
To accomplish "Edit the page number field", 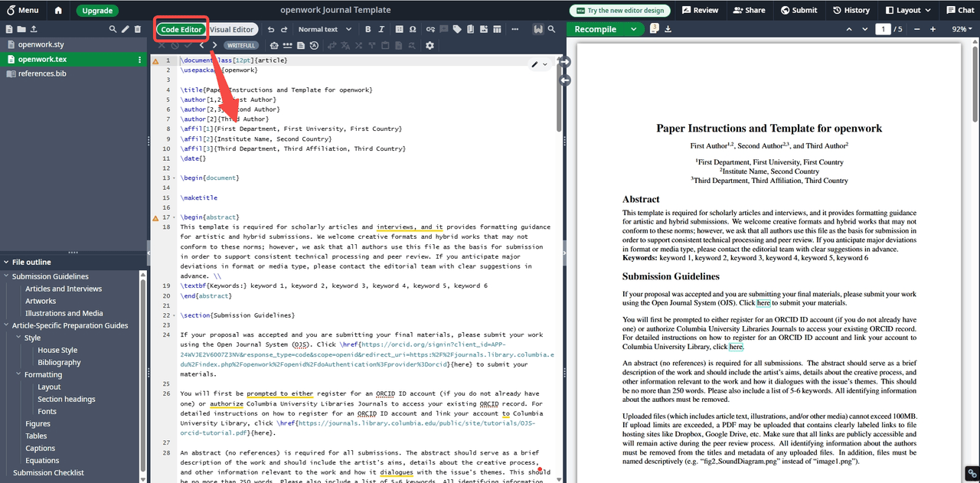I will (x=881, y=28).
